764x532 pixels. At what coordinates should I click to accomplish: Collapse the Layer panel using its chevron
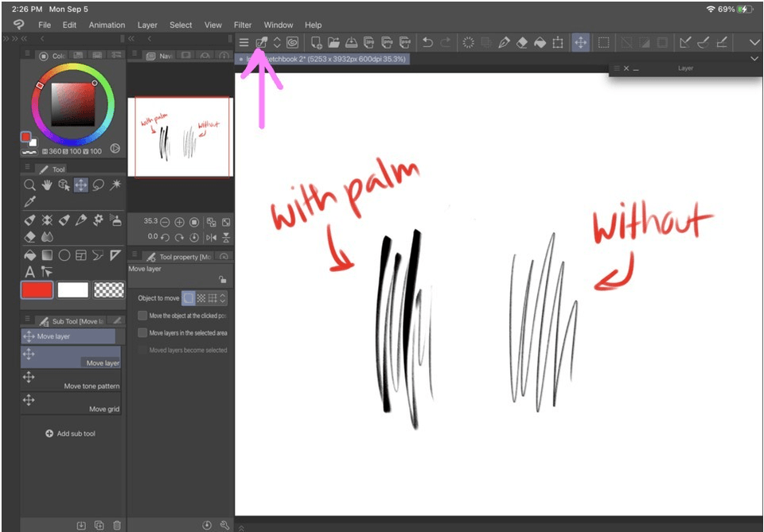coord(753,59)
